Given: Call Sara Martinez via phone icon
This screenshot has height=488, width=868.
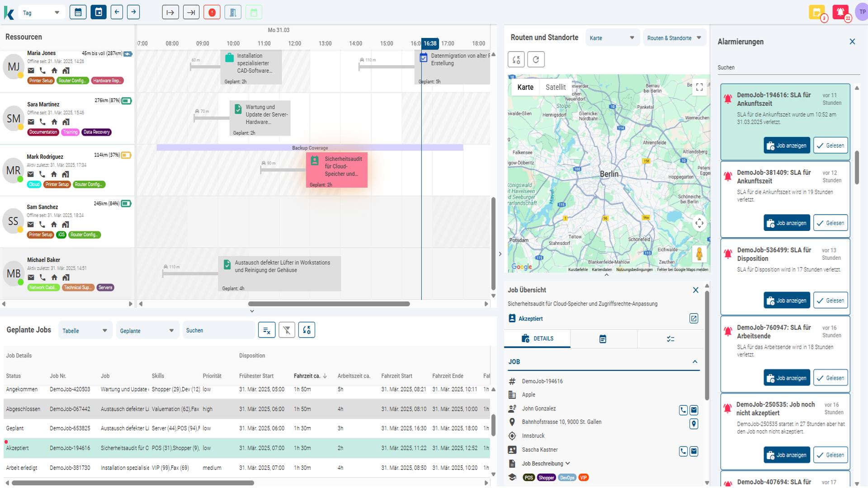Looking at the screenshot, I should coord(42,122).
